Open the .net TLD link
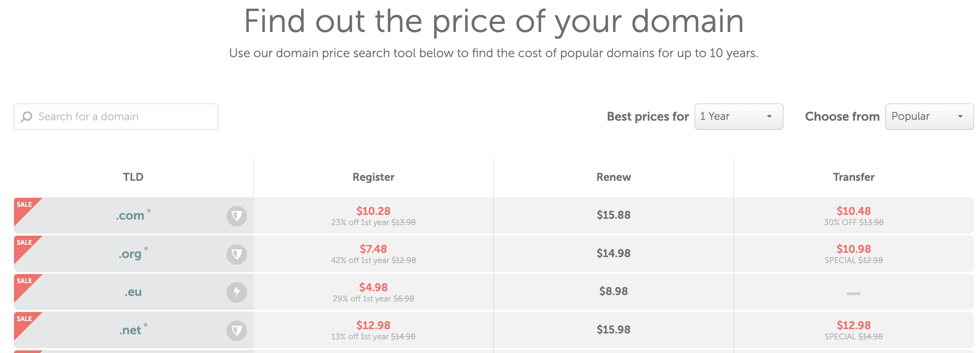 [x=130, y=330]
